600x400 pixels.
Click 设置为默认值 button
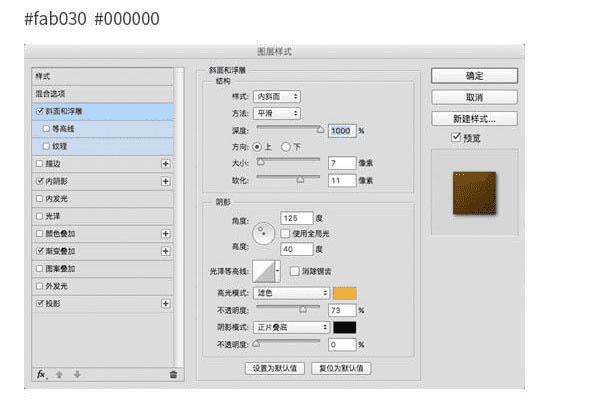pos(275,368)
